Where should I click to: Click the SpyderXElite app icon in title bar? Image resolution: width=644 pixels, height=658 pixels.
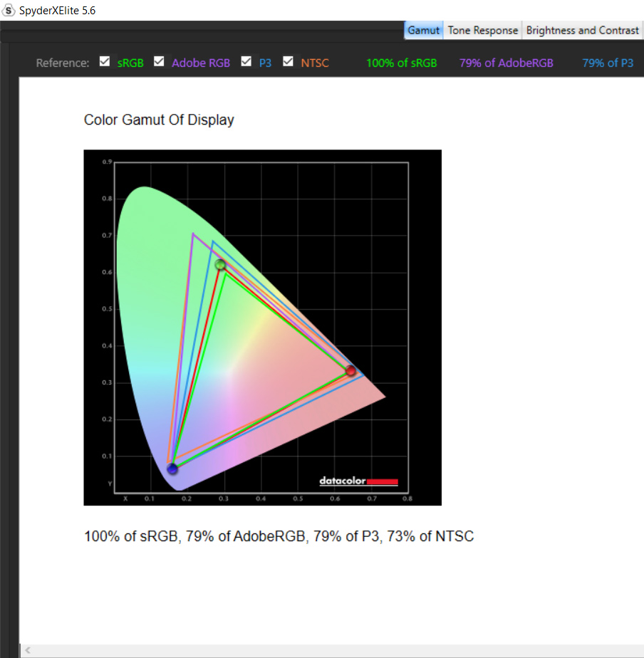[9, 10]
